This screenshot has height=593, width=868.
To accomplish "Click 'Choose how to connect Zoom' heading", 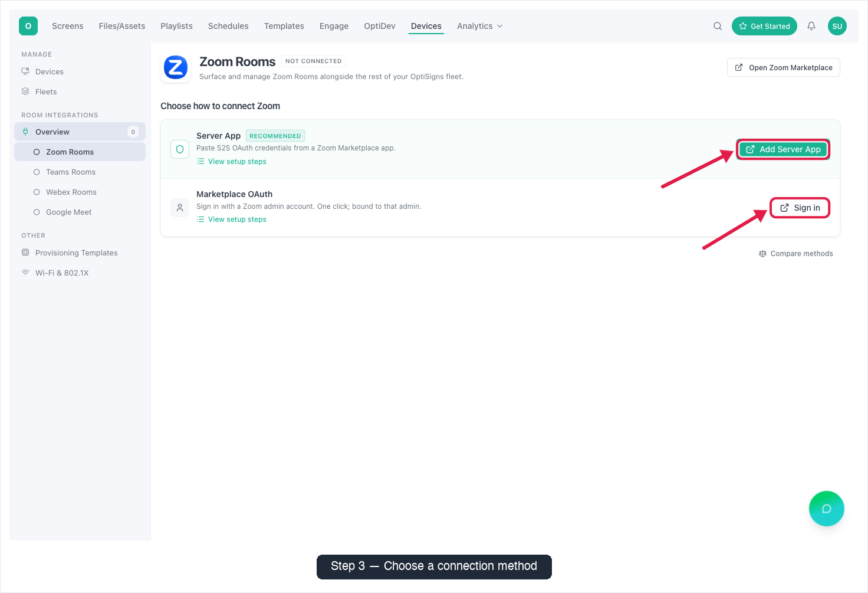I will point(220,106).
